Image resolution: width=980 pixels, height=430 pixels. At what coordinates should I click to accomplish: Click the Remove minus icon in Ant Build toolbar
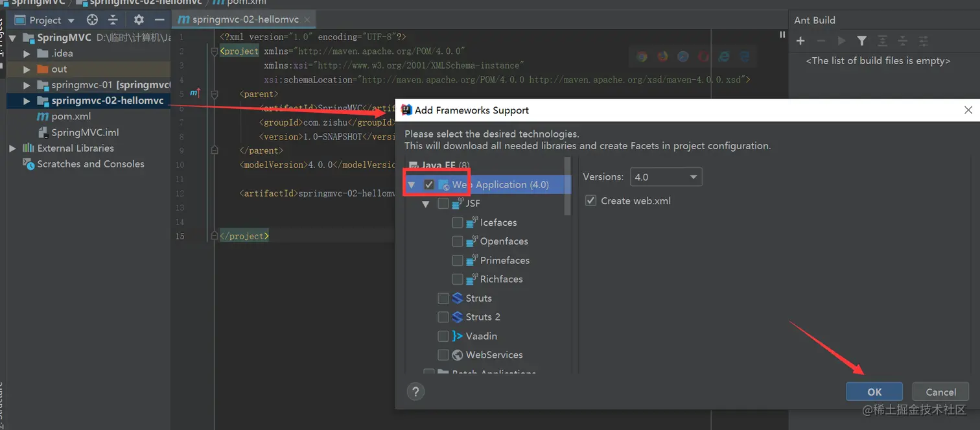(x=821, y=41)
